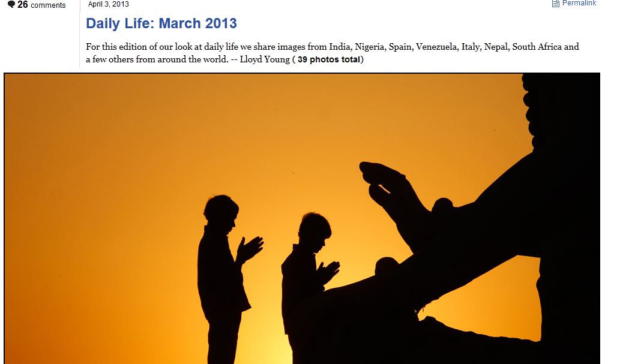
Task: Click the word Venezuela in the description
Action: click(437, 47)
